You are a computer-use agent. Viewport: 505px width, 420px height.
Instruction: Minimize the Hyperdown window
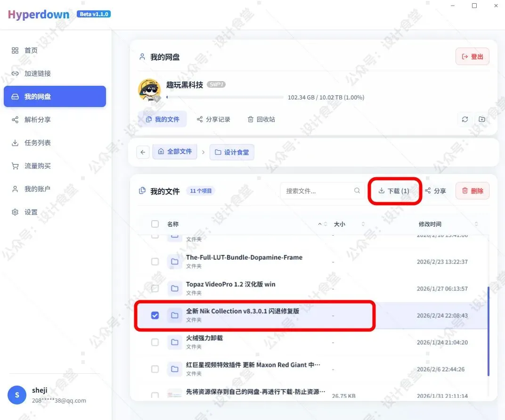coord(453,6)
